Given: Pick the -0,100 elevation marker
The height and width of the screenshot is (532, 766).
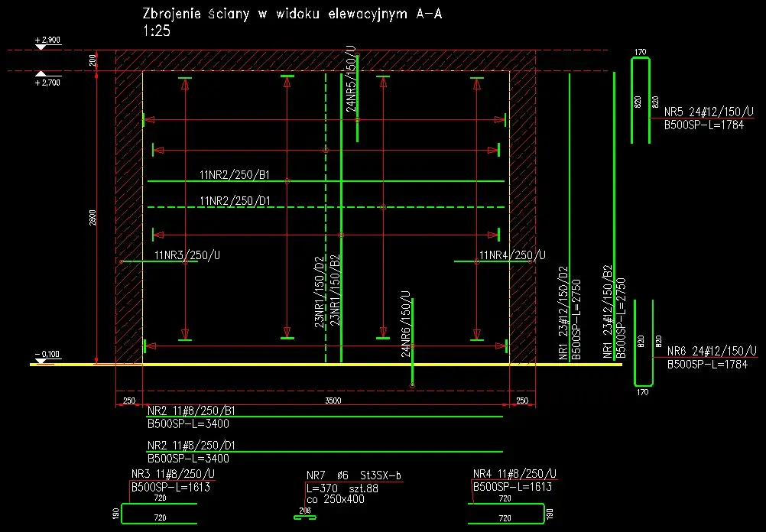Looking at the screenshot, I should (x=47, y=354).
